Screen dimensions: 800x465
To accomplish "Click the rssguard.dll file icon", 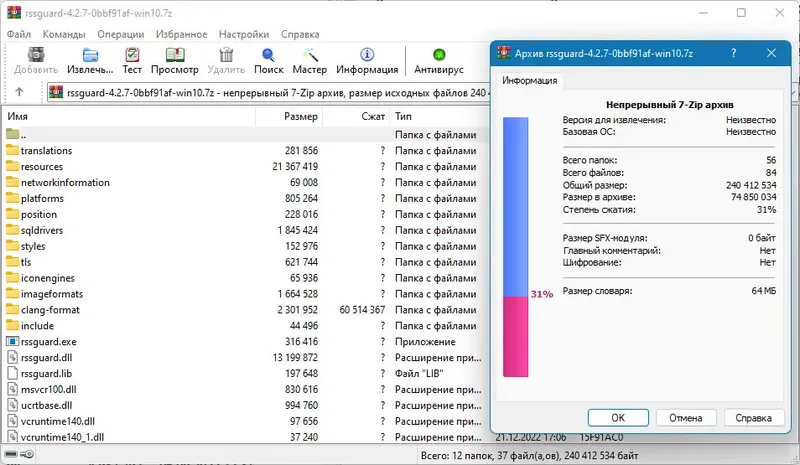I will coord(12,357).
